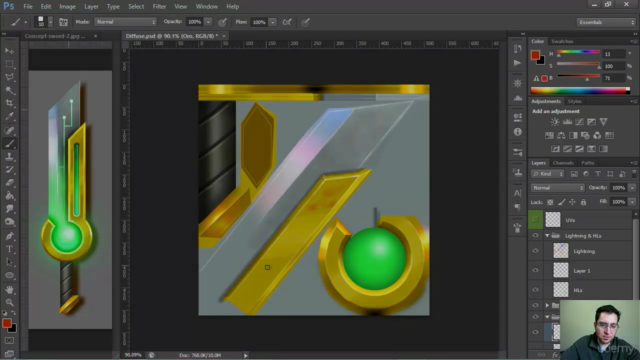Hide the Lightning layer
This screenshot has height=360, width=640.
pos(535,251)
